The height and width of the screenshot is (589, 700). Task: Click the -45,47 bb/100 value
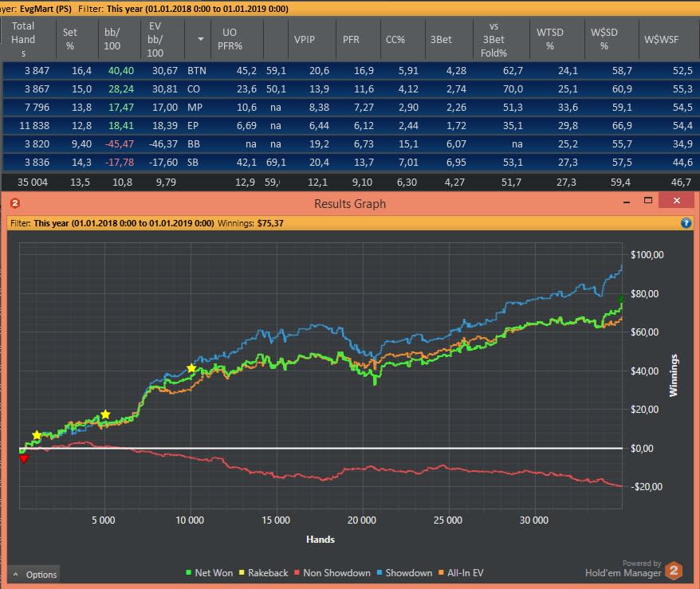click(120, 143)
